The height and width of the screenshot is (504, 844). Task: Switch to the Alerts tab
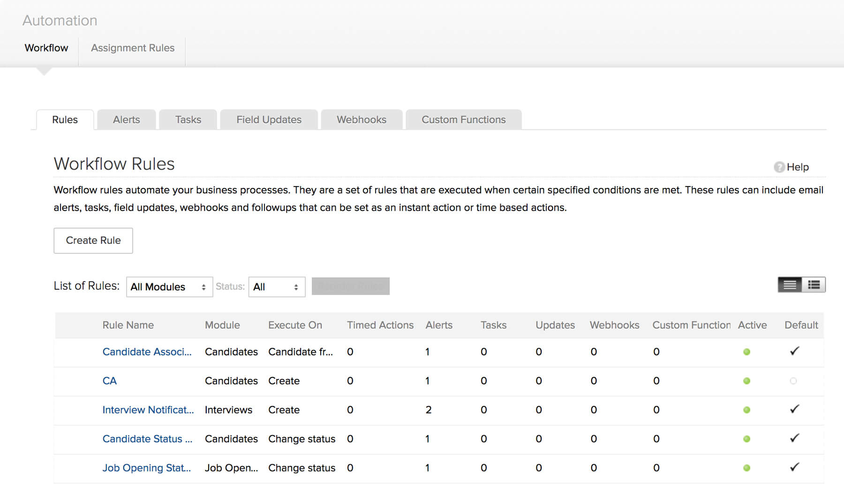point(126,120)
